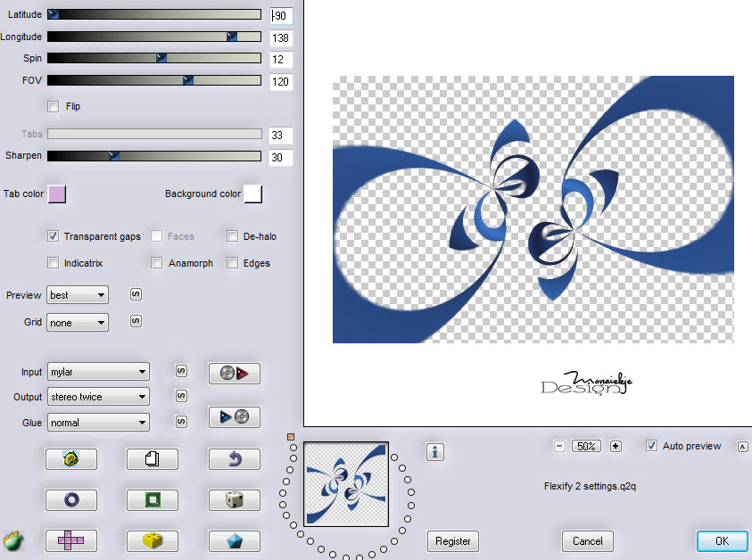Click the Latitude value field showing -90
The image size is (752, 560).
[x=281, y=16]
